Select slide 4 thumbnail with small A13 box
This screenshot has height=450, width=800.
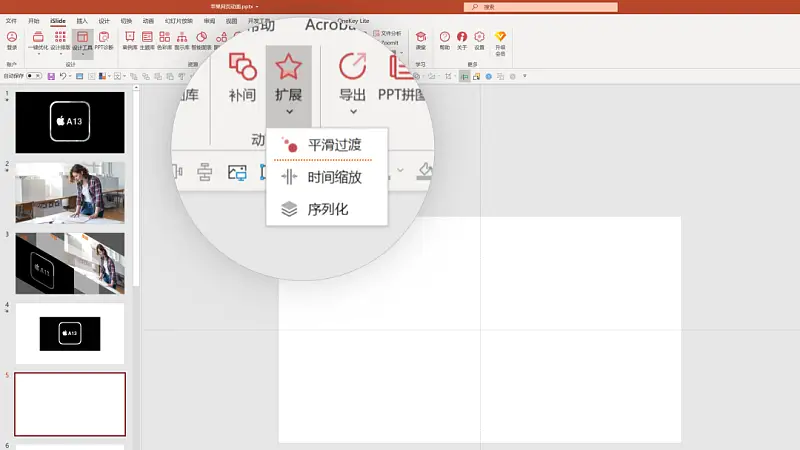pos(70,334)
